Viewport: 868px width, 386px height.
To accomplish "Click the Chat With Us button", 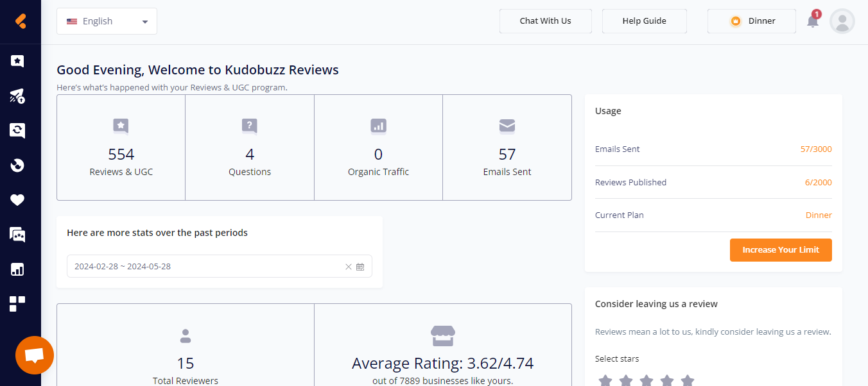I will (x=545, y=21).
